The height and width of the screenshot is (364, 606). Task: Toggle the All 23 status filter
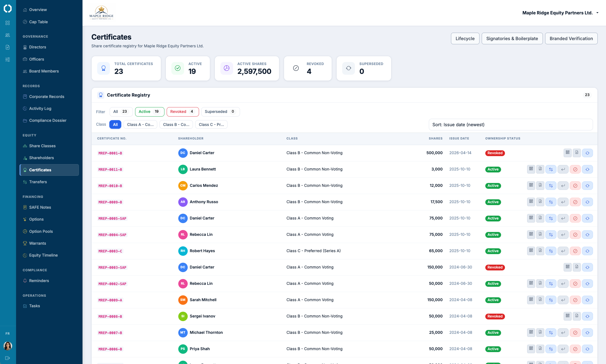[121, 112]
